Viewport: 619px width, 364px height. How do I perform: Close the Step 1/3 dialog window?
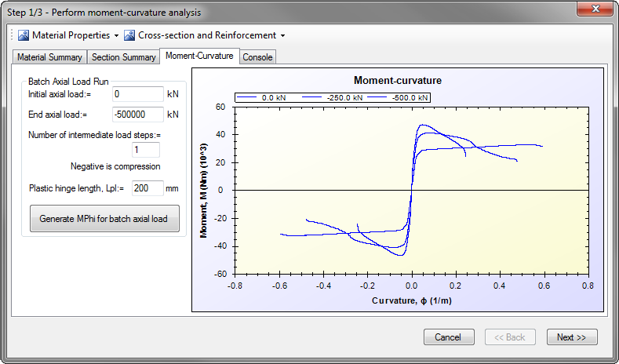(595, 9)
